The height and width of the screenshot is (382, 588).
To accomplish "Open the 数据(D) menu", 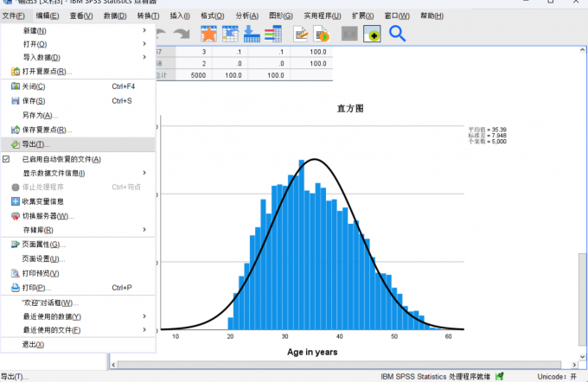I will pos(115,16).
